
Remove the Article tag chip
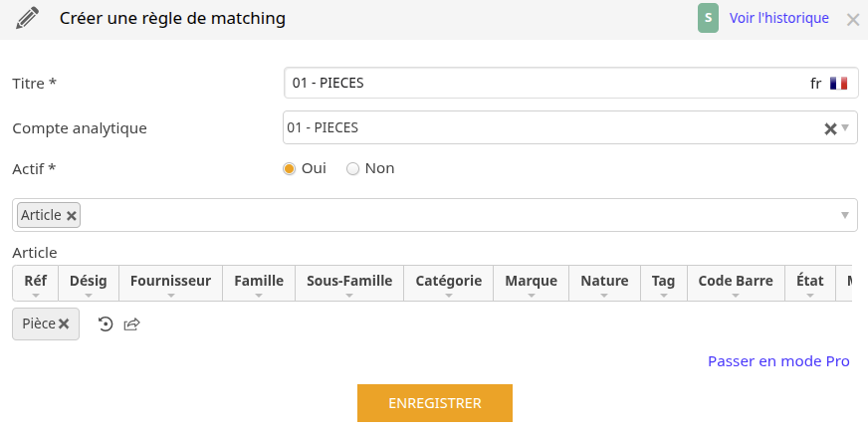(72, 216)
